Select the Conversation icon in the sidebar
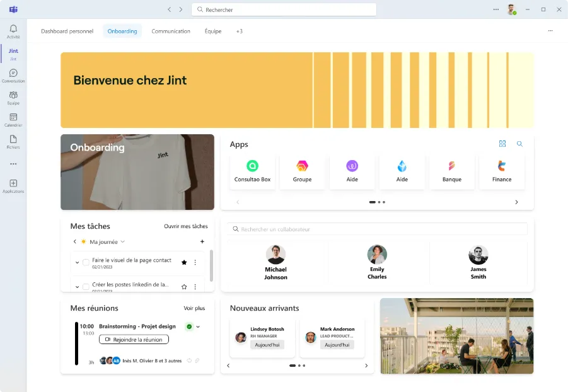The height and width of the screenshot is (392, 568). click(x=13, y=72)
